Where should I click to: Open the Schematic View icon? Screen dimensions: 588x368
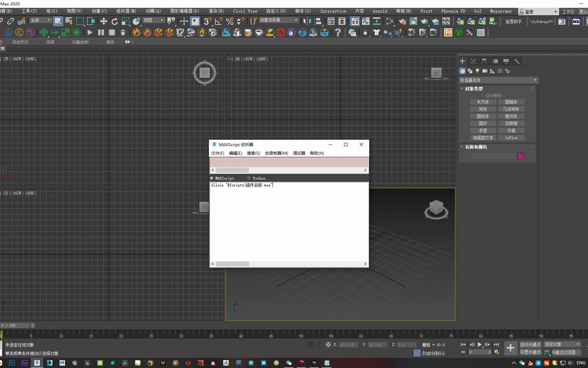coord(377,21)
